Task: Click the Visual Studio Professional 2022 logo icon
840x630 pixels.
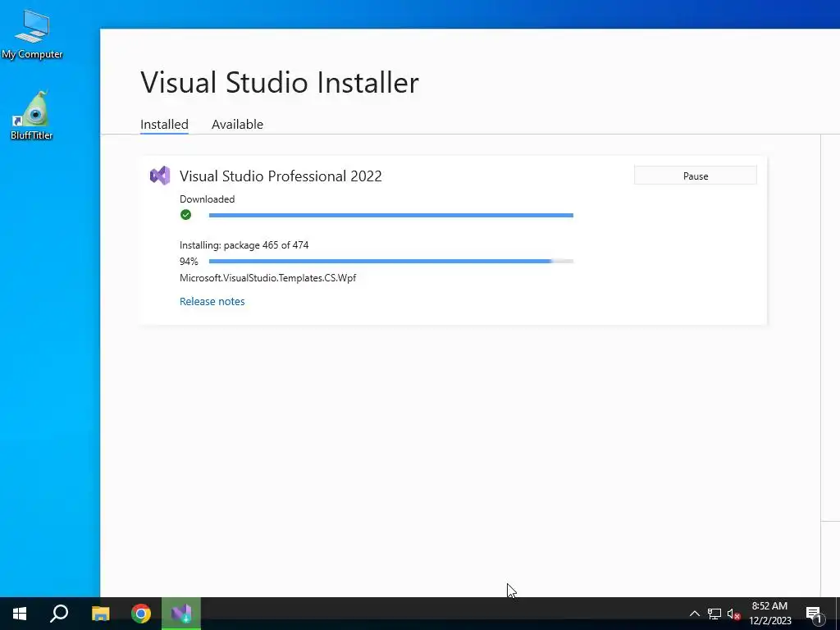Action: click(x=160, y=176)
